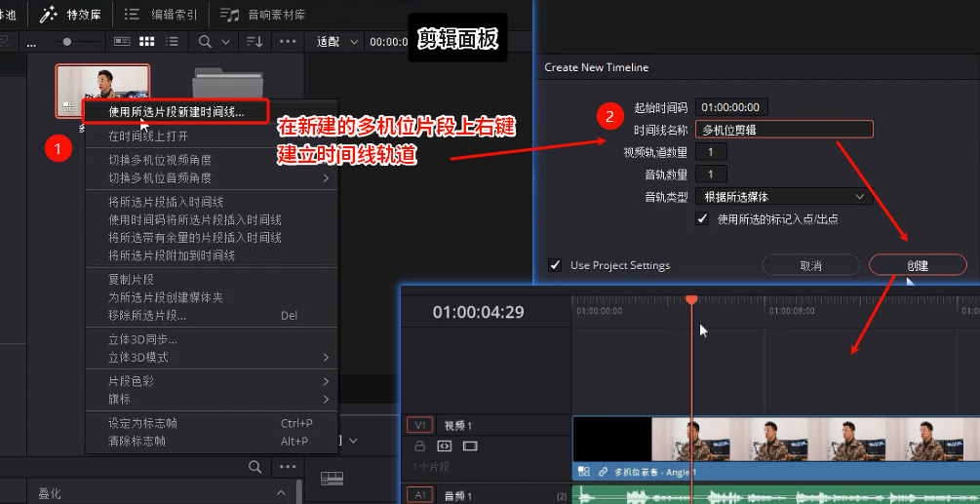Choose 使用所选片段新建时间线 from context menu
This screenshot has width=980, height=504.
point(176,112)
